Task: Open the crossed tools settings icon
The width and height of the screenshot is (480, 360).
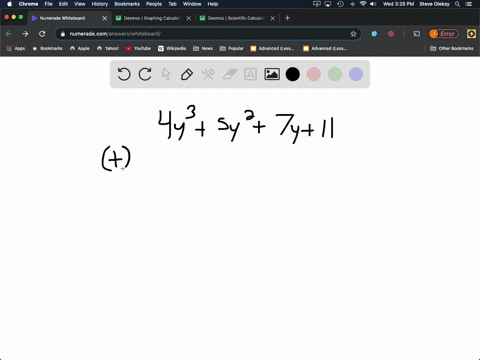Action: [x=208, y=74]
